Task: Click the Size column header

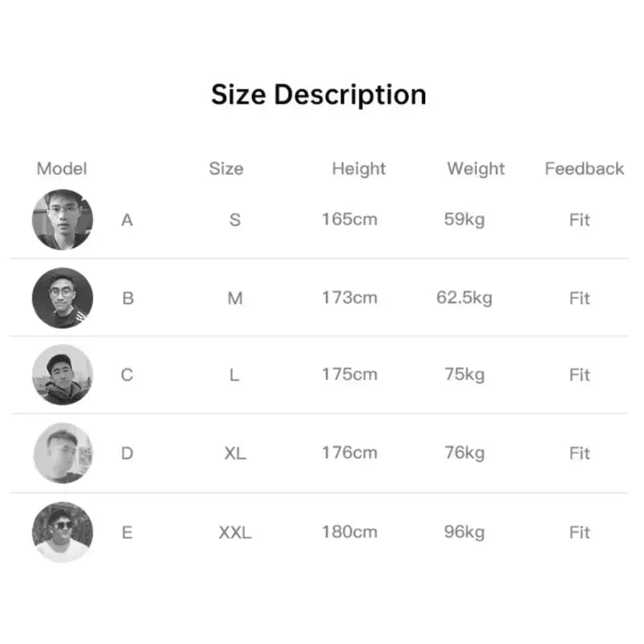Action: coord(226,169)
